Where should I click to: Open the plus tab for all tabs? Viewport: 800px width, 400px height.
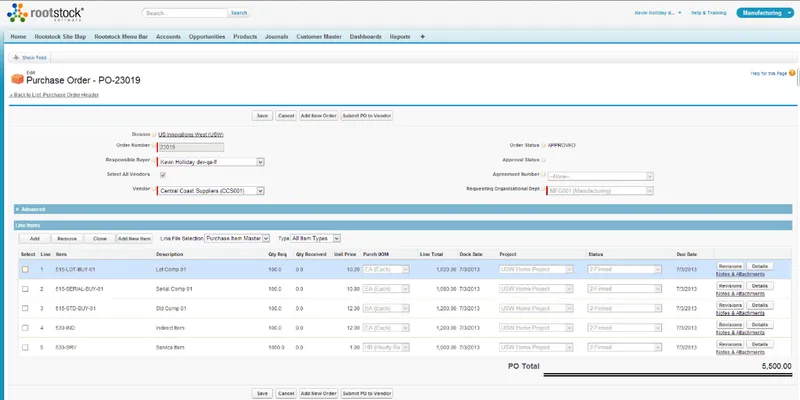422,37
